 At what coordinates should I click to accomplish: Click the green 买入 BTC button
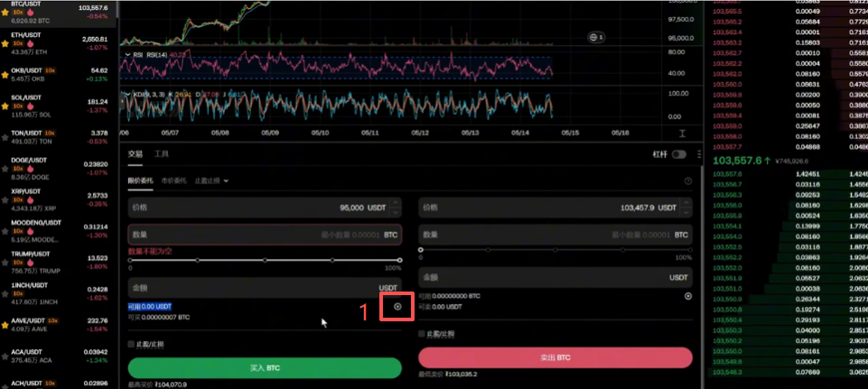pyautogui.click(x=265, y=368)
